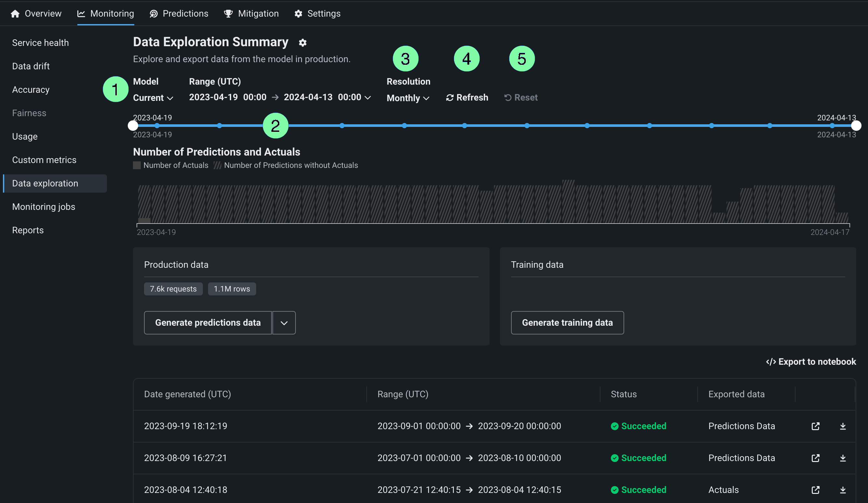
Task: Select Data drift in the sidebar
Action: tap(31, 66)
